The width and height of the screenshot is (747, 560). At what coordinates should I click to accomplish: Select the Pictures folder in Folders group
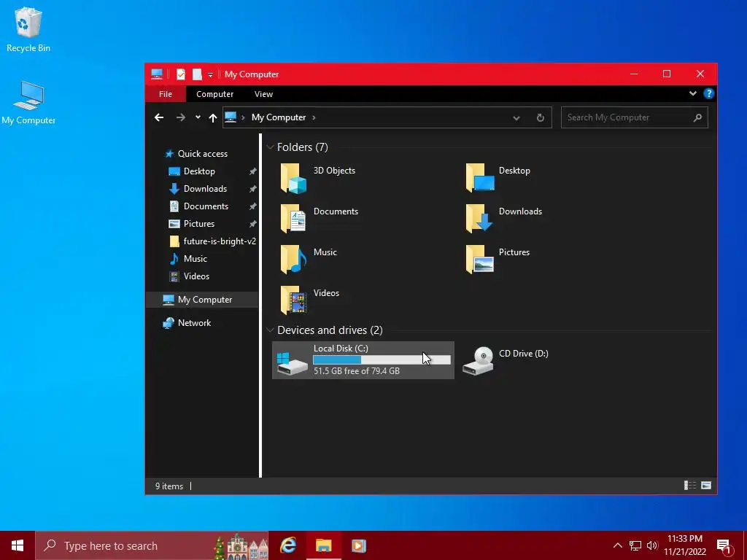click(x=498, y=260)
